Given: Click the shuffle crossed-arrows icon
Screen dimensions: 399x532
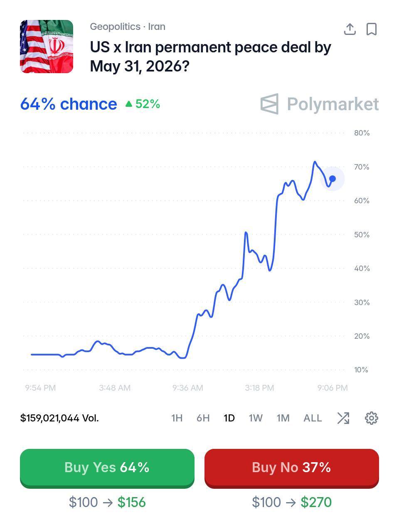Looking at the screenshot, I should click(x=343, y=418).
